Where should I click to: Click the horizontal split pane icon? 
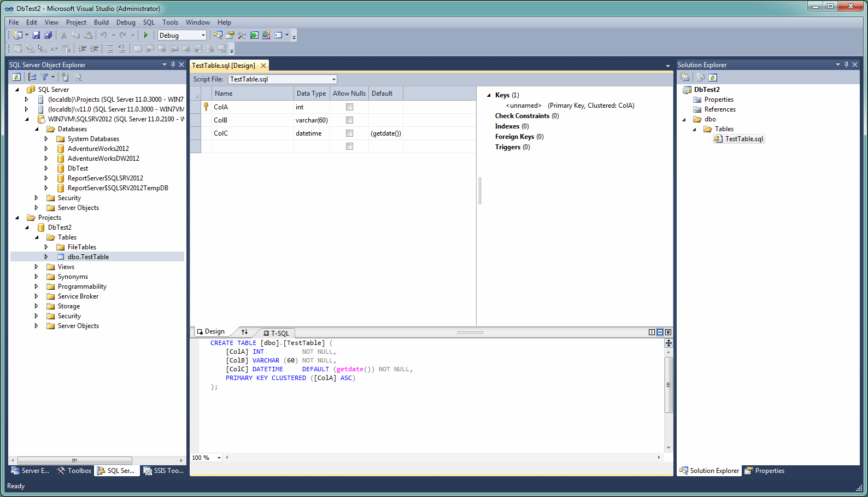click(x=660, y=332)
